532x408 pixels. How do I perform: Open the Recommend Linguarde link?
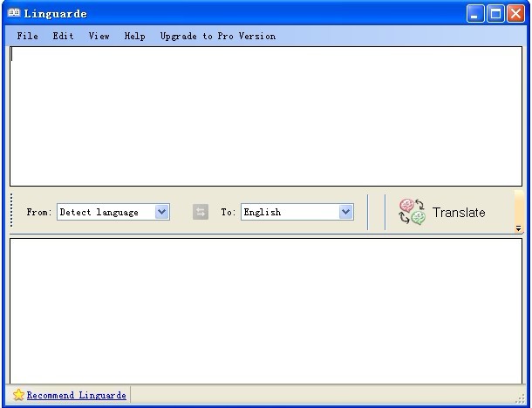tap(77, 395)
